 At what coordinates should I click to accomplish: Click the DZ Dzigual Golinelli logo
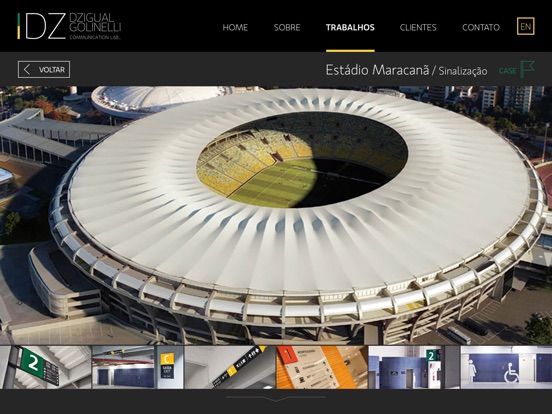tap(69, 26)
